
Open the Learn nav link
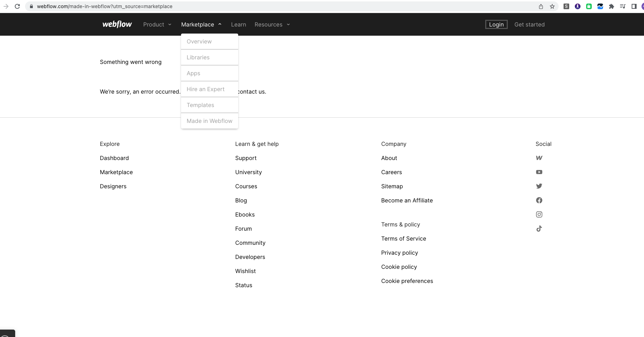[239, 24]
